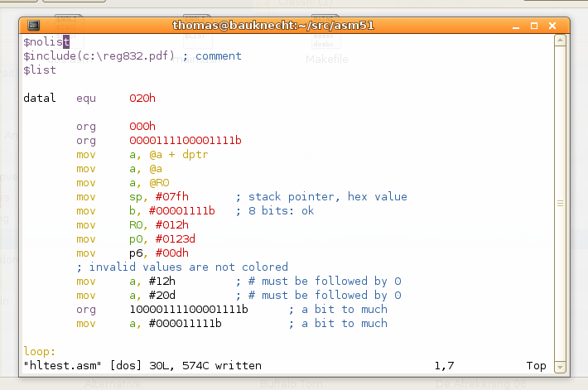Click the operand '@R0'

pyautogui.click(x=159, y=183)
